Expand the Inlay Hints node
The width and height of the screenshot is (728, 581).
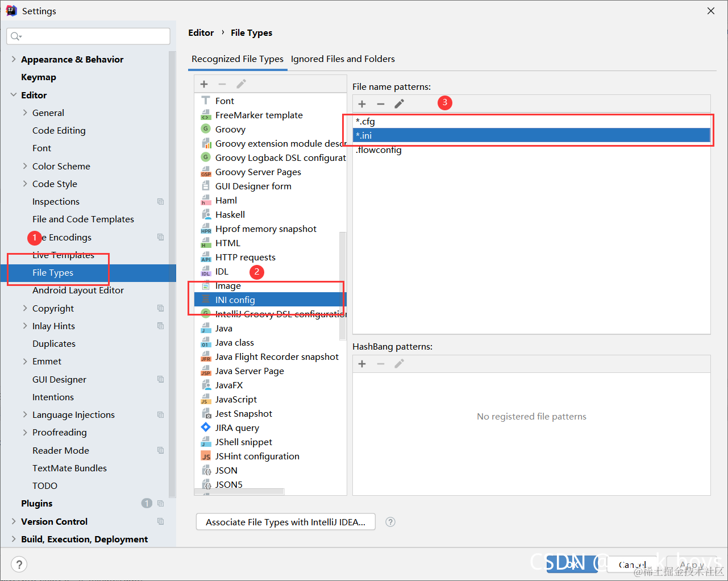point(25,326)
